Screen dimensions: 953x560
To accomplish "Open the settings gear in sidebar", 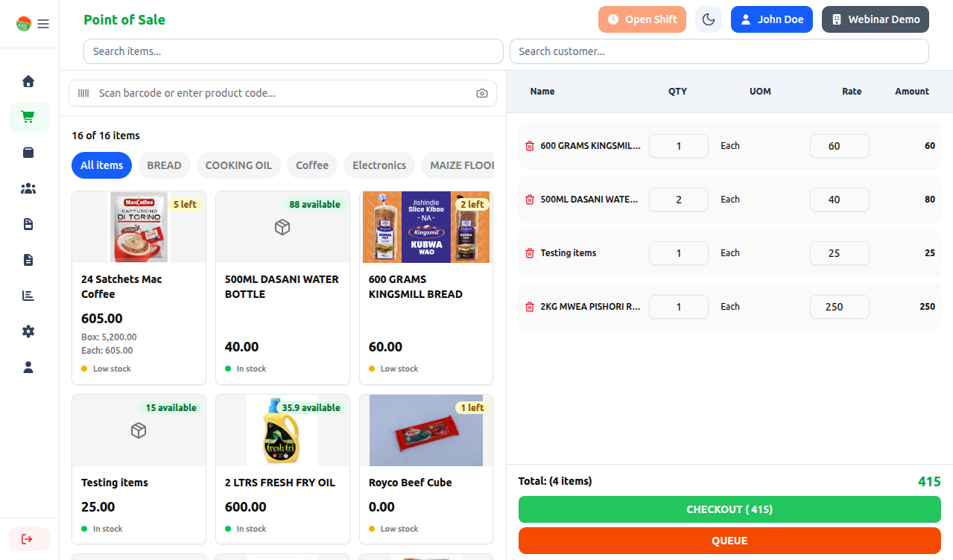I will click(x=28, y=331).
